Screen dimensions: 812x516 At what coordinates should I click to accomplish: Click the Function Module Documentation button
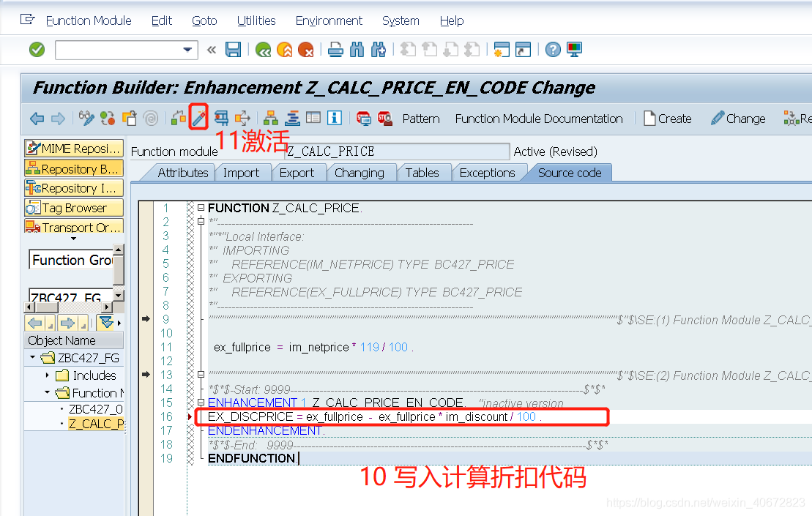(x=539, y=119)
